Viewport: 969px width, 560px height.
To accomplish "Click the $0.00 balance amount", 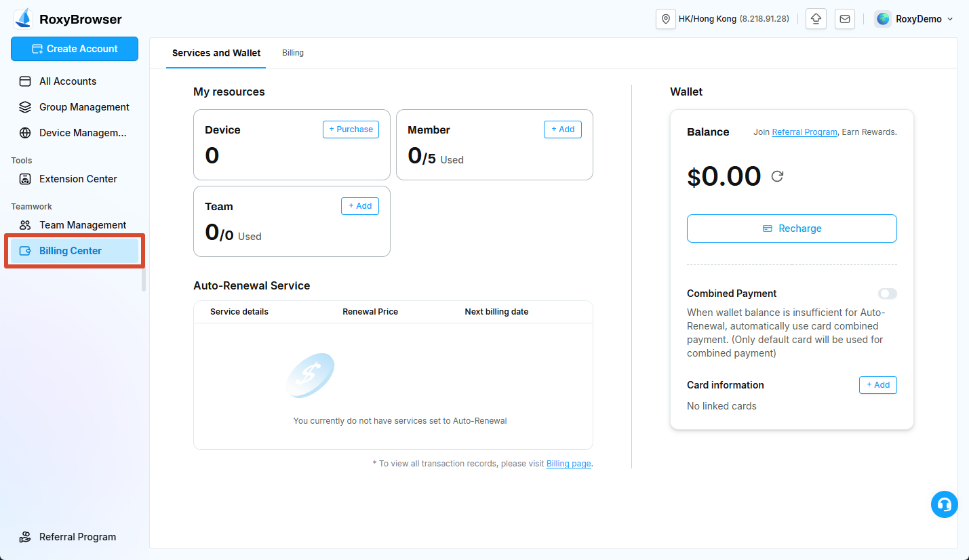I will coord(724,176).
